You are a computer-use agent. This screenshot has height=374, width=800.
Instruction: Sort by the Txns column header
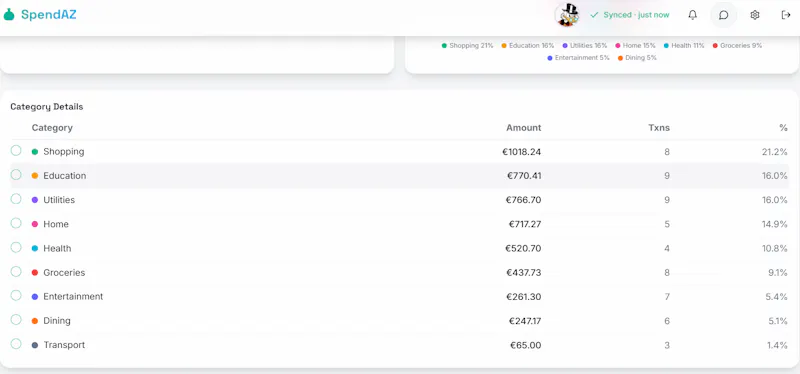(659, 128)
